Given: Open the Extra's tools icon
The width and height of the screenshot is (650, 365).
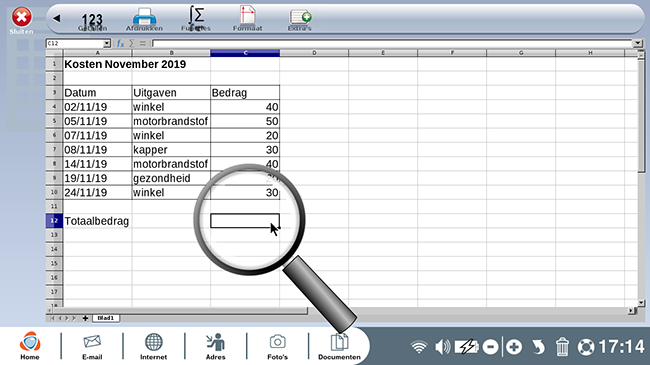Looking at the screenshot, I should point(300,20).
